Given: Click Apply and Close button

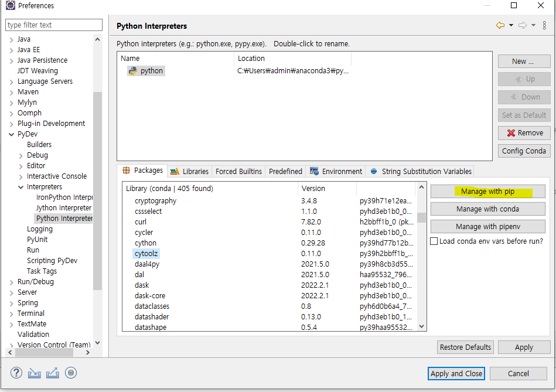Looking at the screenshot, I should pyautogui.click(x=456, y=374).
